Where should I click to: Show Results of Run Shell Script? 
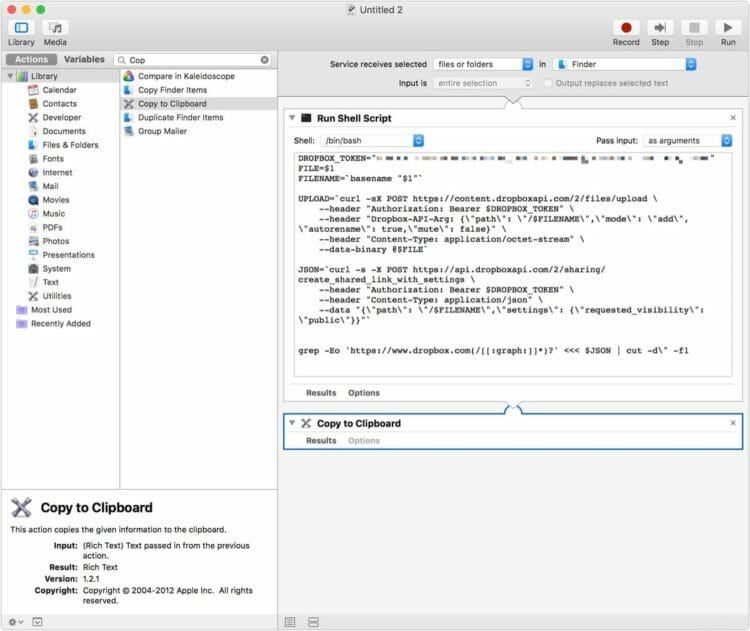coord(321,393)
